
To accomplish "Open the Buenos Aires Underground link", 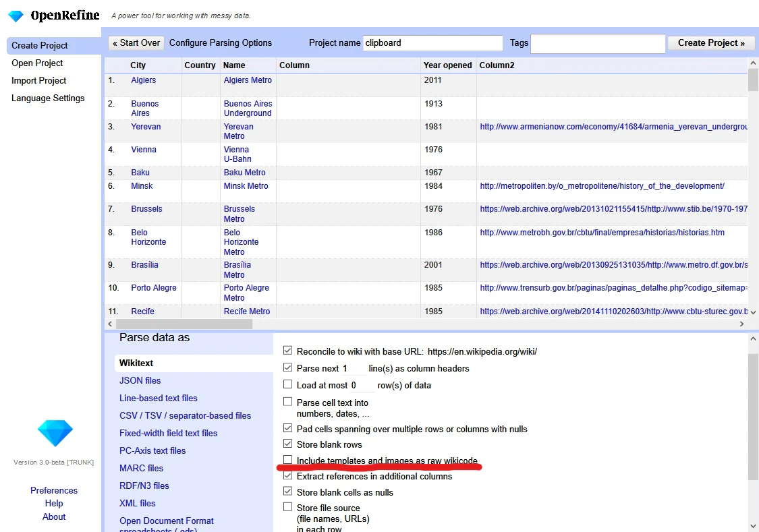I will pyautogui.click(x=248, y=109).
